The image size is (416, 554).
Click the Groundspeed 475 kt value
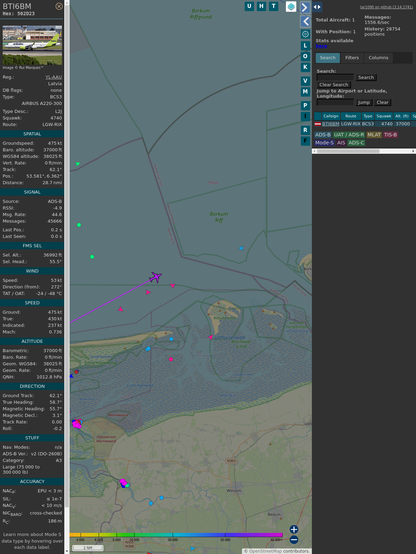[x=55, y=143]
